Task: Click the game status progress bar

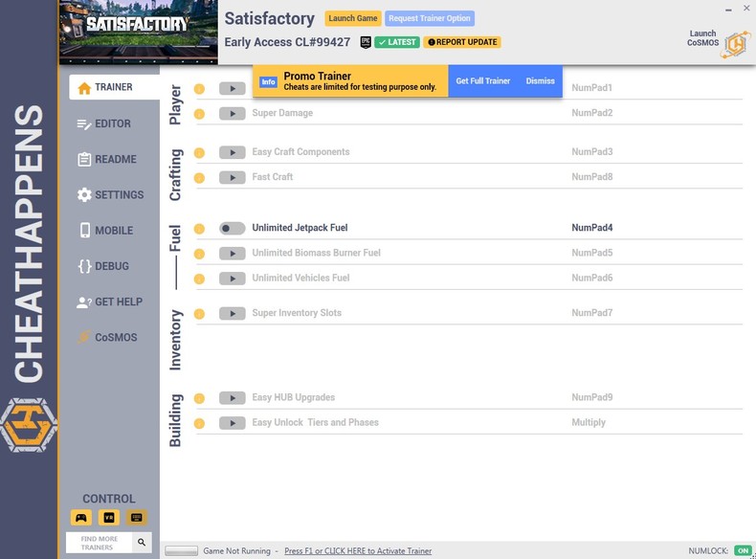Action: click(x=181, y=550)
